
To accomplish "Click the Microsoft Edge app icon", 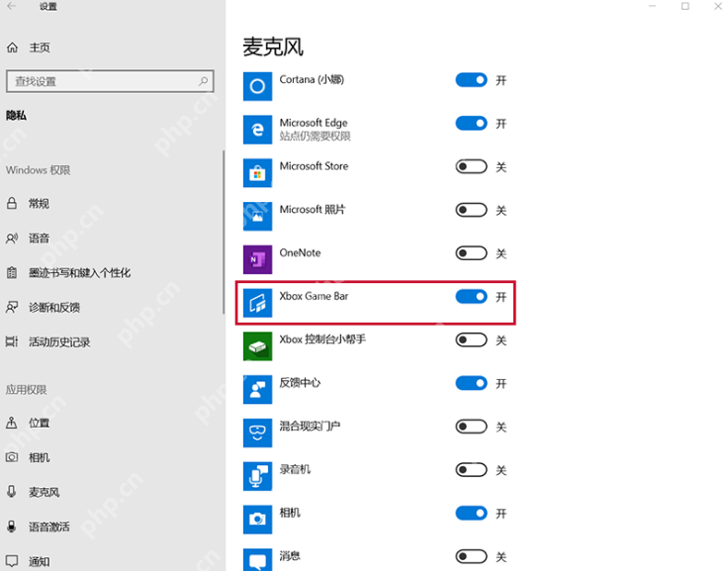I will [257, 130].
